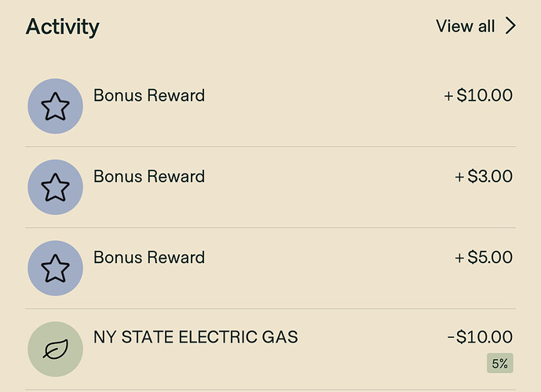Tap the empty area of the $3.00 Bonus Reward row
This screenshot has height=392, width=541.
(310, 199)
